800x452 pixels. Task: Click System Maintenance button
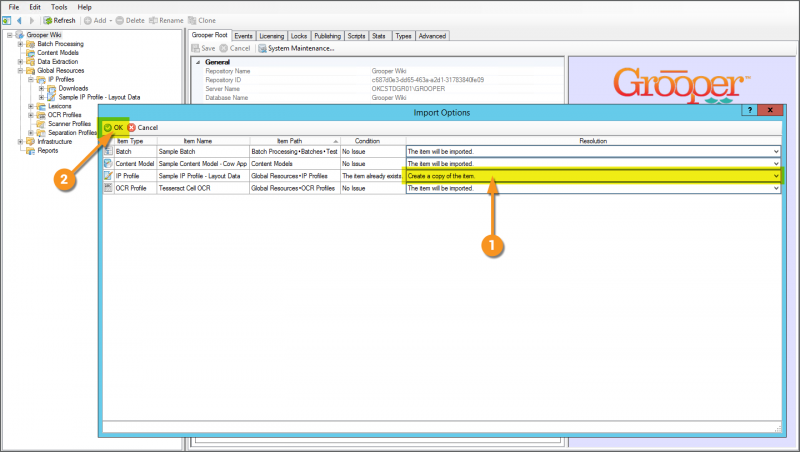tap(296, 48)
